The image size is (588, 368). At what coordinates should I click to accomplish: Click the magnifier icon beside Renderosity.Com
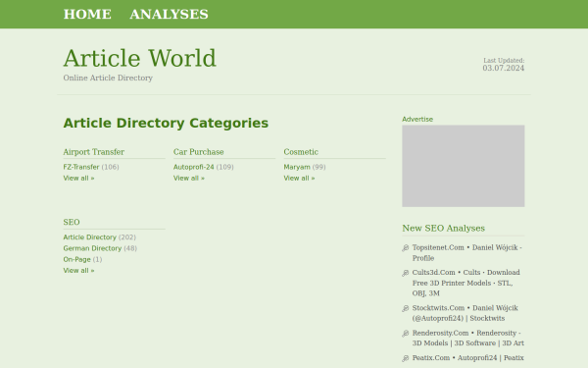405,334
